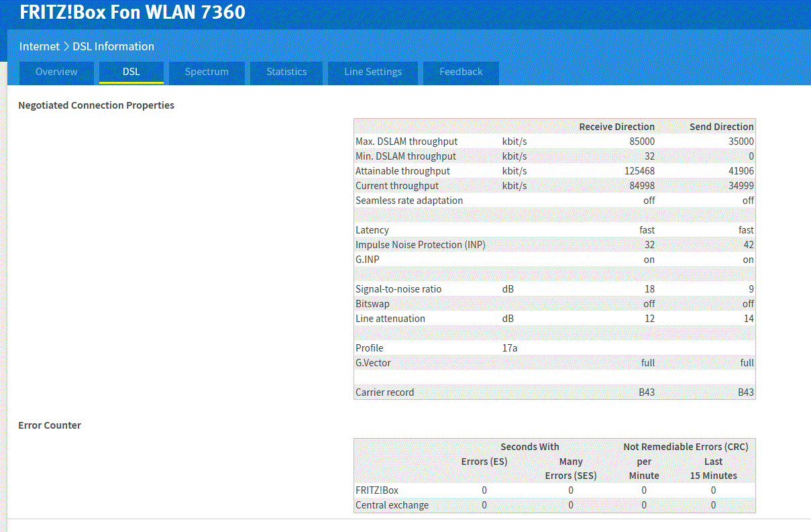Open the Overview tab
811x532 pixels.
click(x=56, y=72)
